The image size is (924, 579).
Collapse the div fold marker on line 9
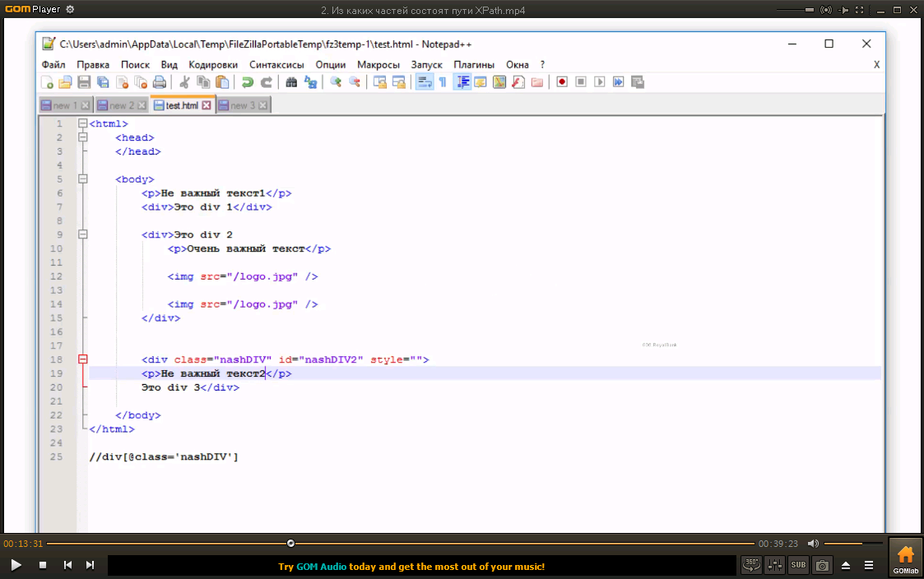point(82,235)
